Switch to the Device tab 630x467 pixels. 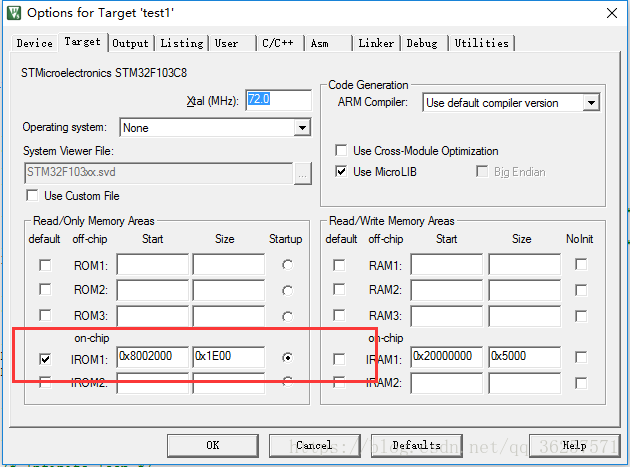[35, 43]
